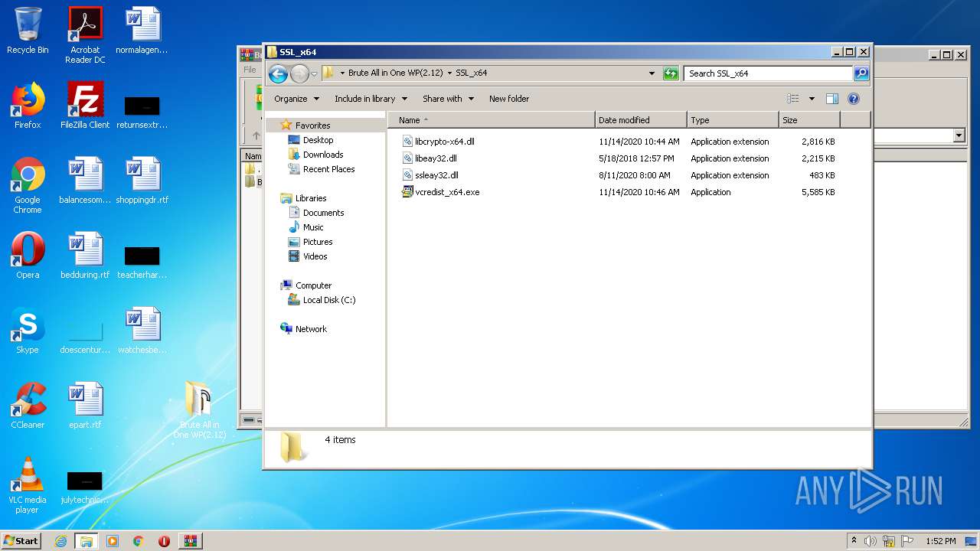980x551 pixels.
Task: Select Favorites in the navigation pane
Action: click(312, 126)
